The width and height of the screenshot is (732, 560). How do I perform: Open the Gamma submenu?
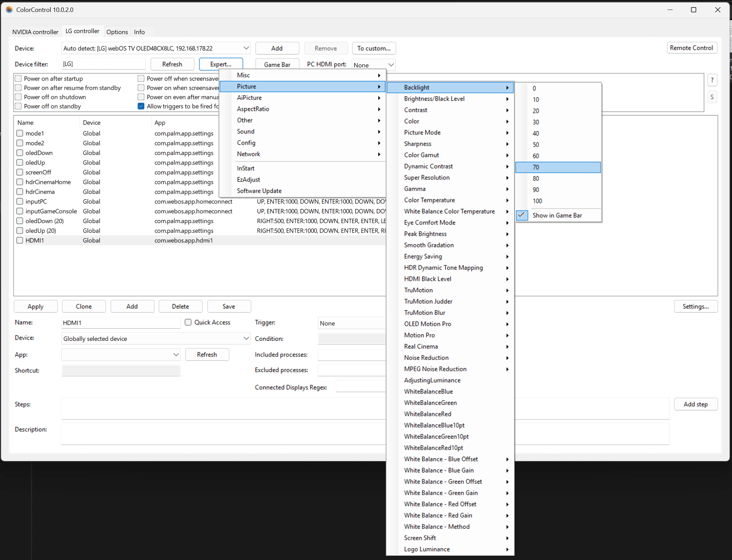pyautogui.click(x=450, y=189)
